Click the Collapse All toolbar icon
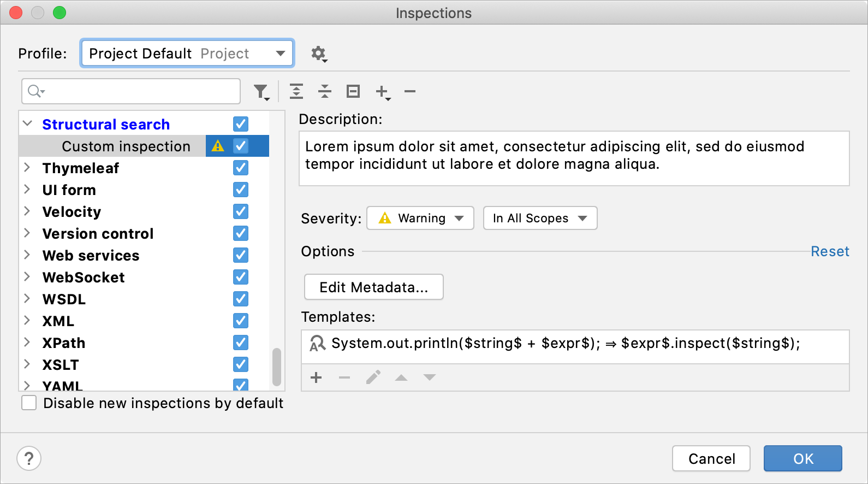Screen dimensions: 868x484 [x=325, y=91]
